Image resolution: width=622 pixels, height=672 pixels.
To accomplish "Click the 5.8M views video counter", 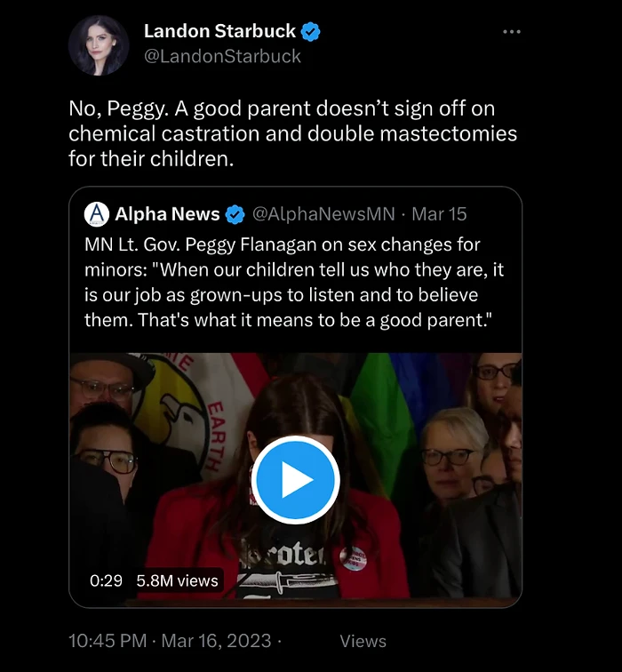I will pyautogui.click(x=177, y=580).
